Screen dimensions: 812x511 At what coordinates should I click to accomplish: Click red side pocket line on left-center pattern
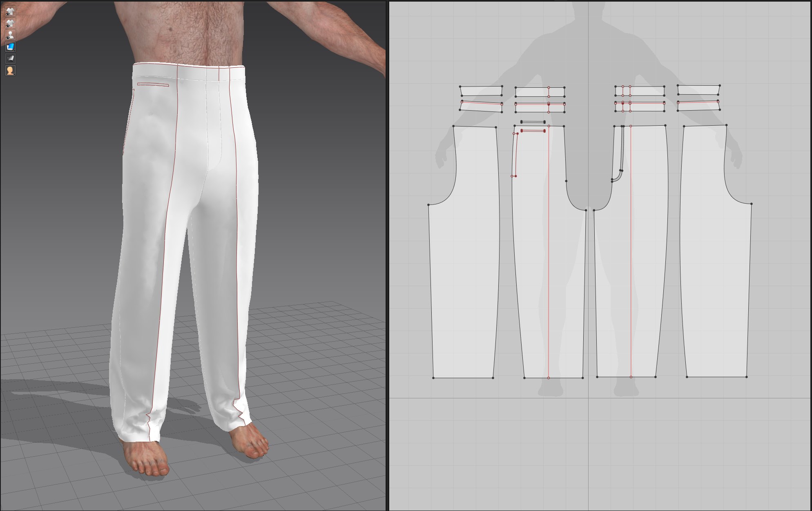point(516,155)
